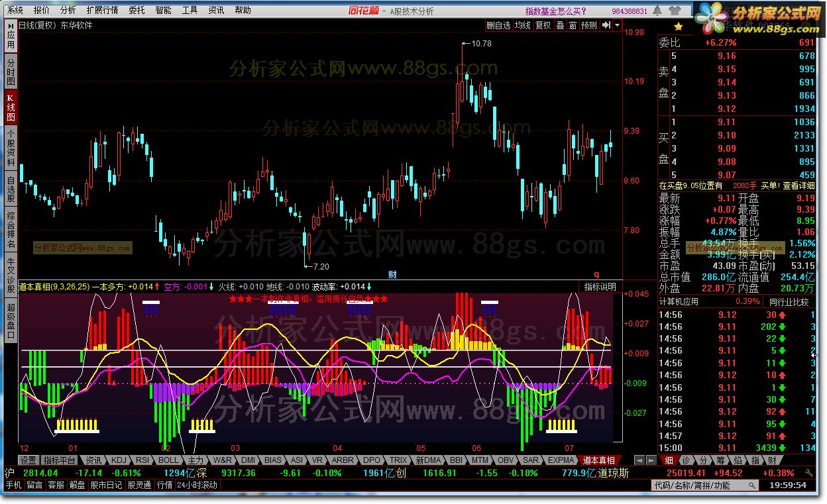Screen dimensions: 827x504
Task: Select the BOLL indicator tab
Action: pyautogui.click(x=168, y=460)
